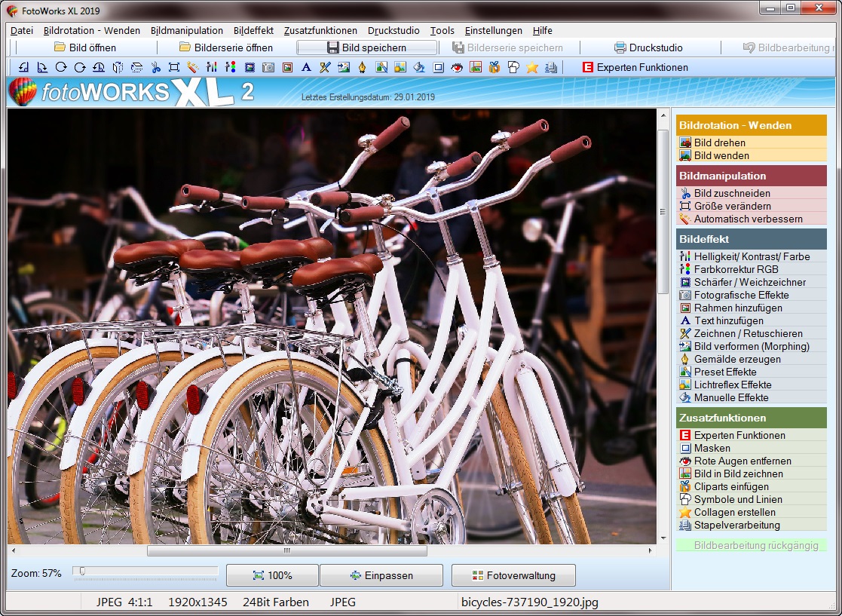Click the picture-in-picture toolbar icon
Image resolution: width=842 pixels, height=616 pixels.
tap(476, 67)
